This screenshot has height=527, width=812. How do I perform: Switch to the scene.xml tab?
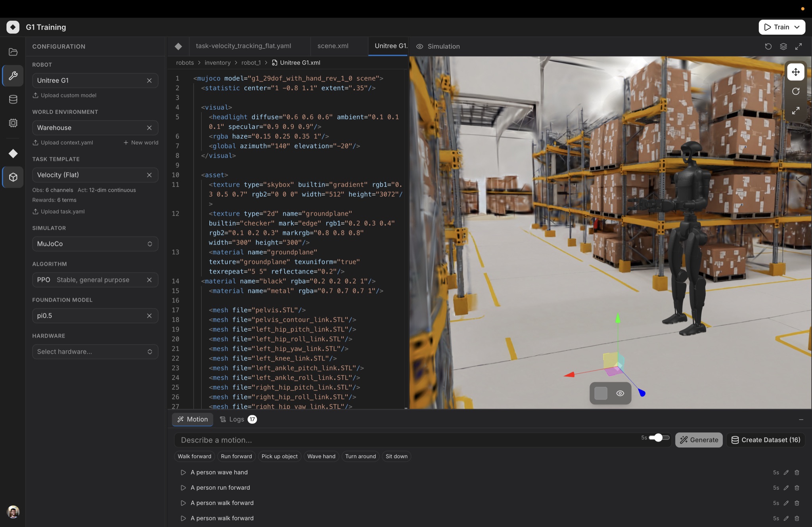(x=333, y=46)
